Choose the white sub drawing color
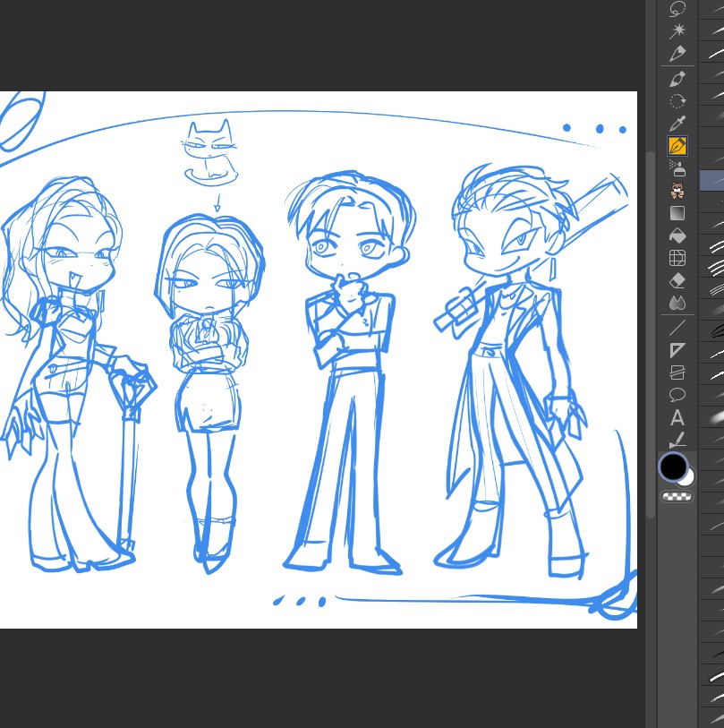 point(689,479)
